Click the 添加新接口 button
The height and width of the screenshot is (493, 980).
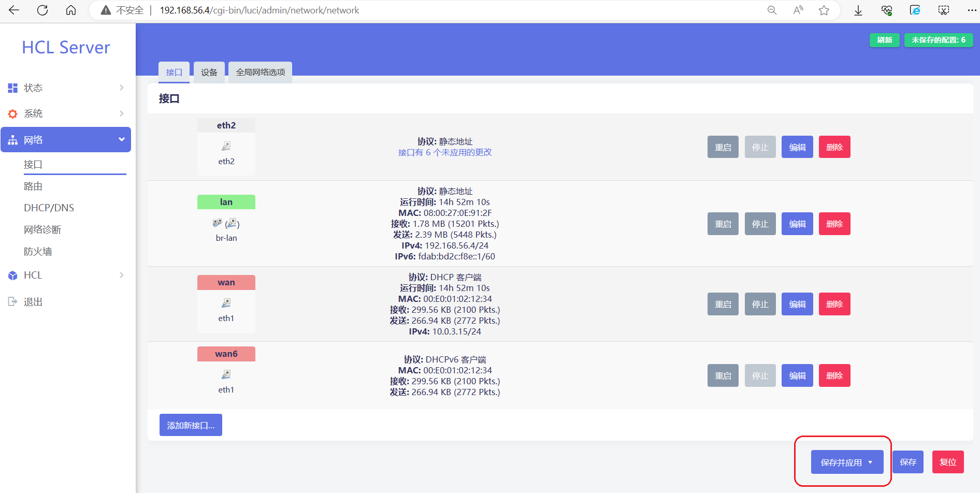click(191, 425)
